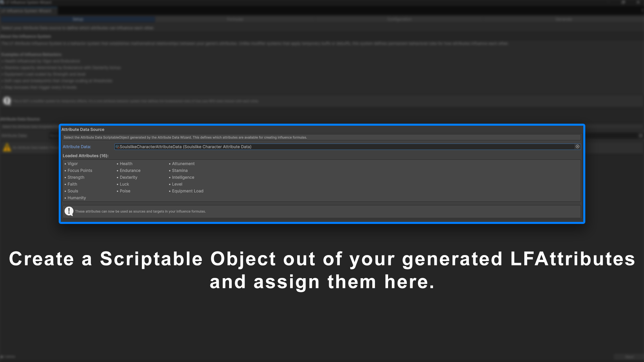Viewport: 644px width, 362px height.
Task: Switch to the Setup step tab
Action: 78,19
